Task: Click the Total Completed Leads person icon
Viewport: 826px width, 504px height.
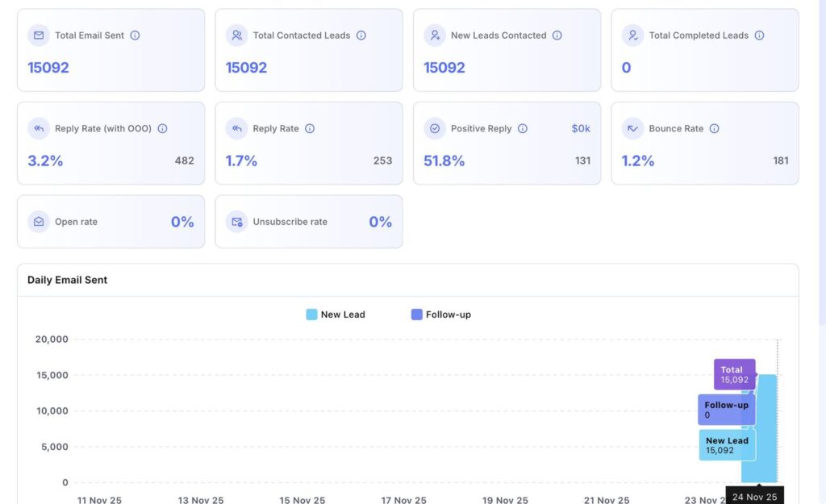Action: [633, 35]
